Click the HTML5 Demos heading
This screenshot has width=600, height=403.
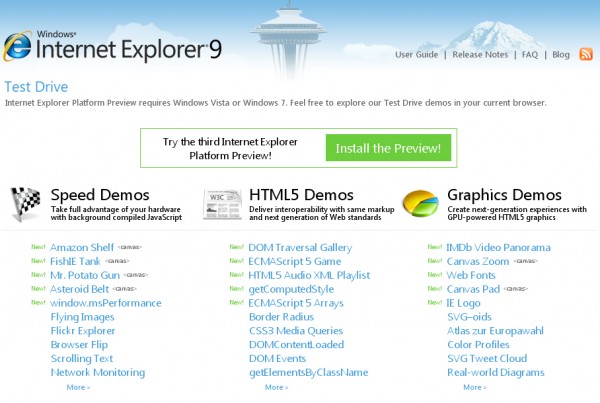click(301, 195)
